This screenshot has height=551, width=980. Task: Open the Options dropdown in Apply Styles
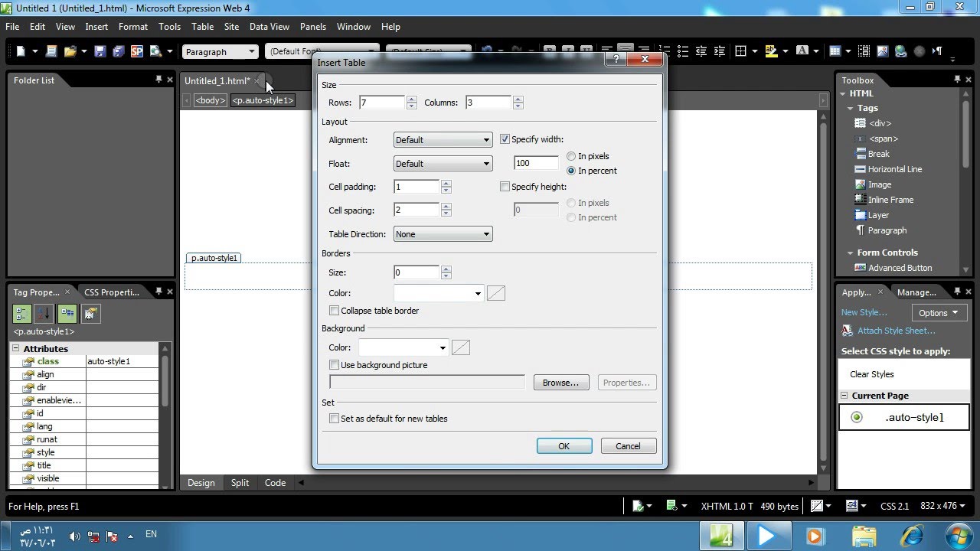(x=939, y=312)
